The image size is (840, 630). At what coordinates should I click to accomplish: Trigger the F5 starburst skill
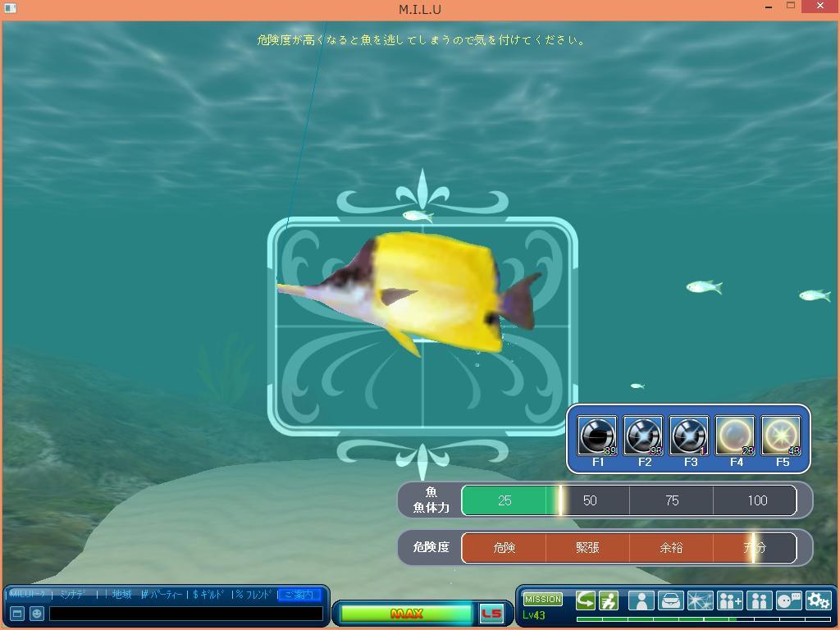click(781, 435)
